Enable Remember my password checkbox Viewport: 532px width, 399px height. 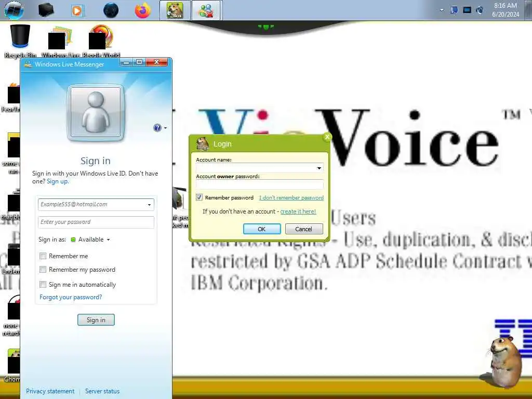(43, 270)
